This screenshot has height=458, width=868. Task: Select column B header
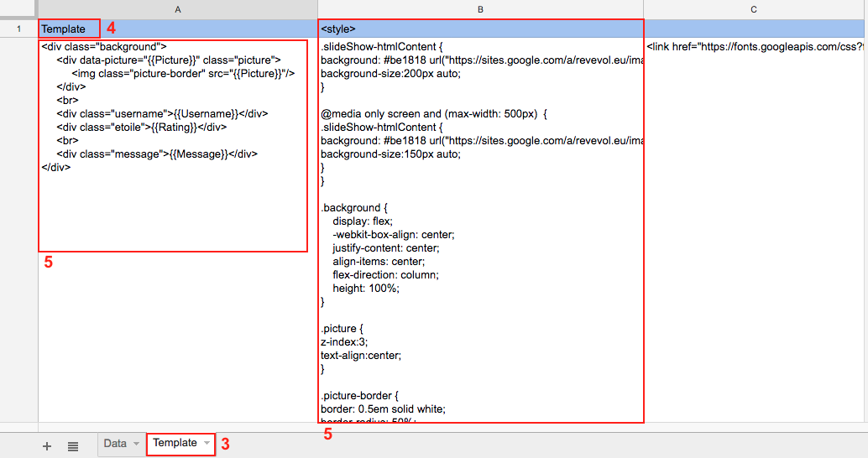point(480,9)
